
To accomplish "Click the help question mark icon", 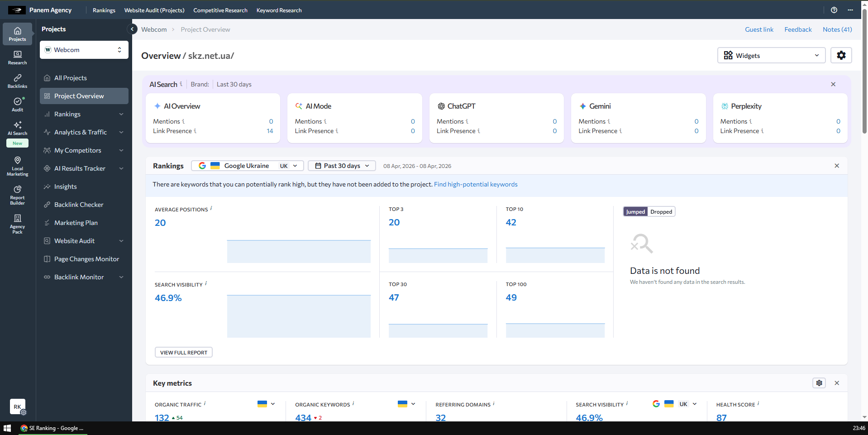I will pyautogui.click(x=834, y=10).
